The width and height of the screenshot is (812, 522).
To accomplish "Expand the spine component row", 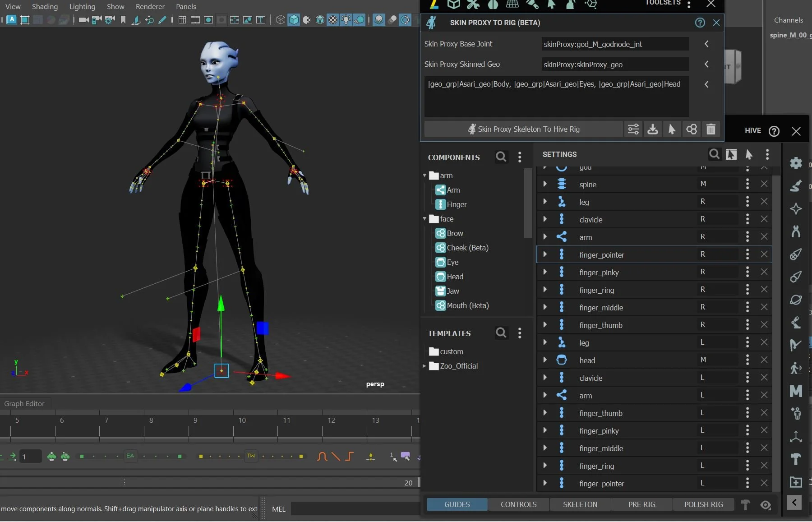I will pos(545,184).
